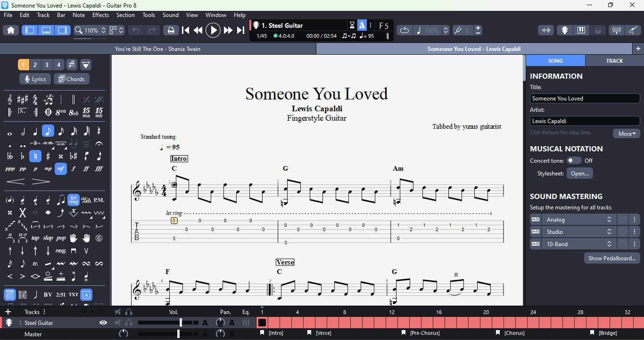644x340 pixels.
Task: Expand the More information options
Action: (x=627, y=133)
